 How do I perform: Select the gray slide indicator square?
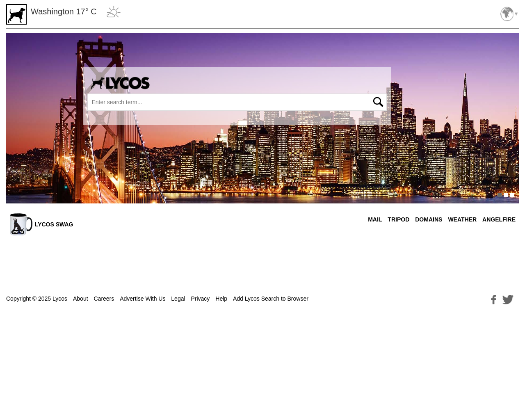click(x=500, y=195)
